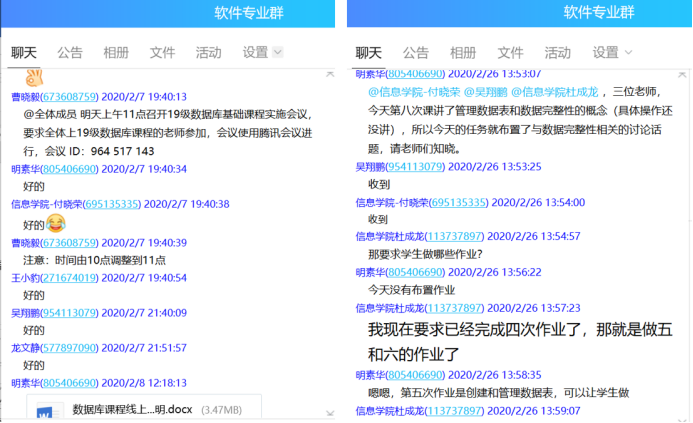The image size is (693, 423).
Task: Click 吴翔鹏's 收到 reply at 13:53:25
Action: pos(379,184)
